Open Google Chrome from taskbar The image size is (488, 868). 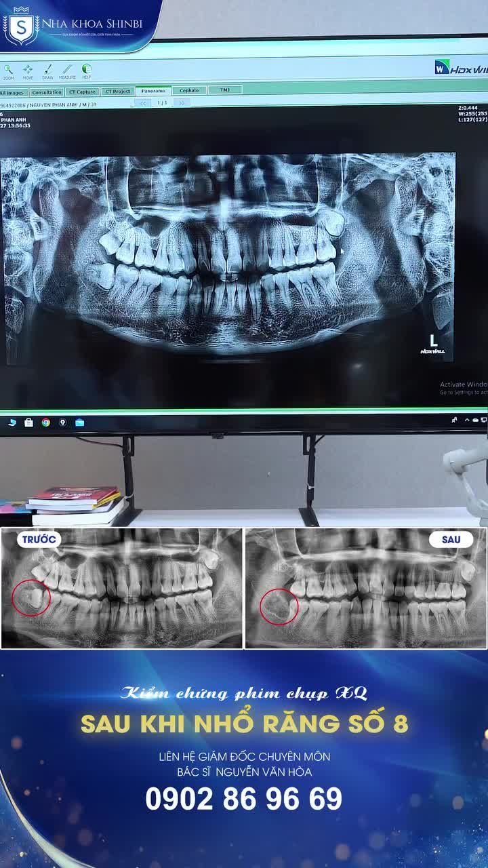tap(45, 422)
